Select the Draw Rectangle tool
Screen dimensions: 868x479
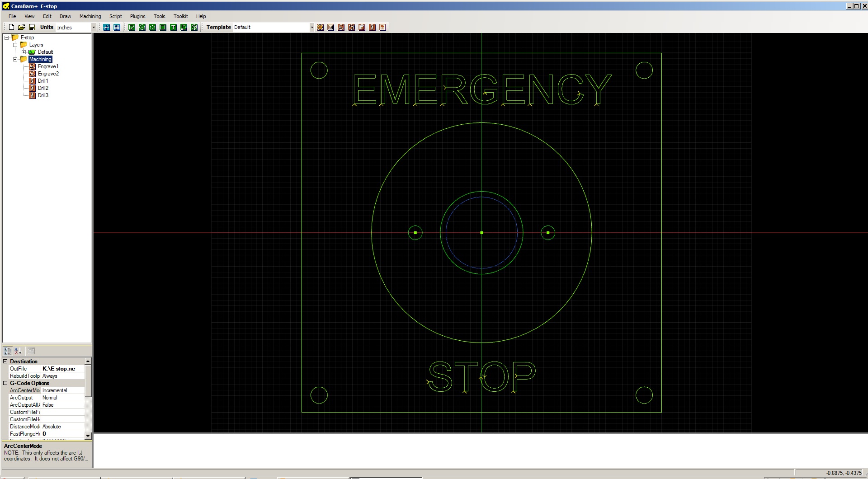tap(163, 27)
